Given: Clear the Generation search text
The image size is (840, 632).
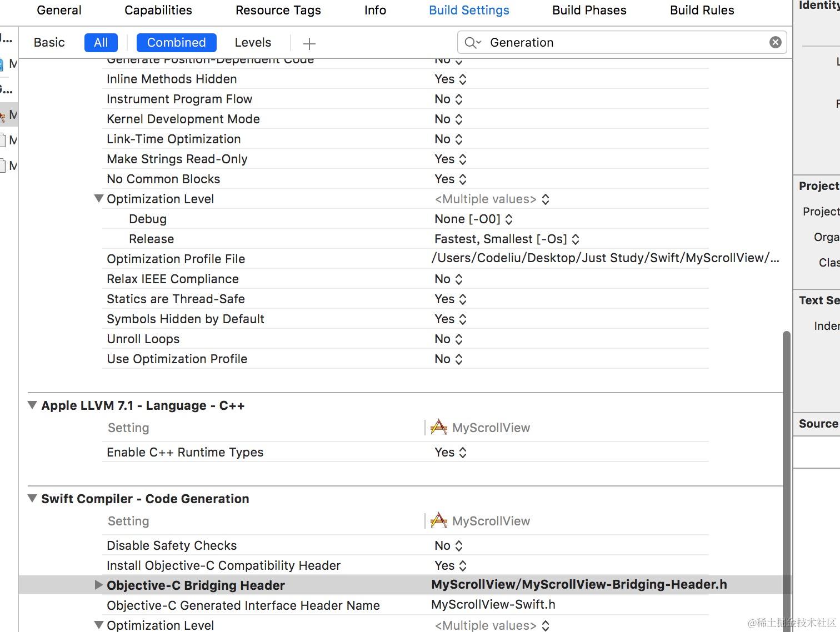Looking at the screenshot, I should [x=776, y=42].
